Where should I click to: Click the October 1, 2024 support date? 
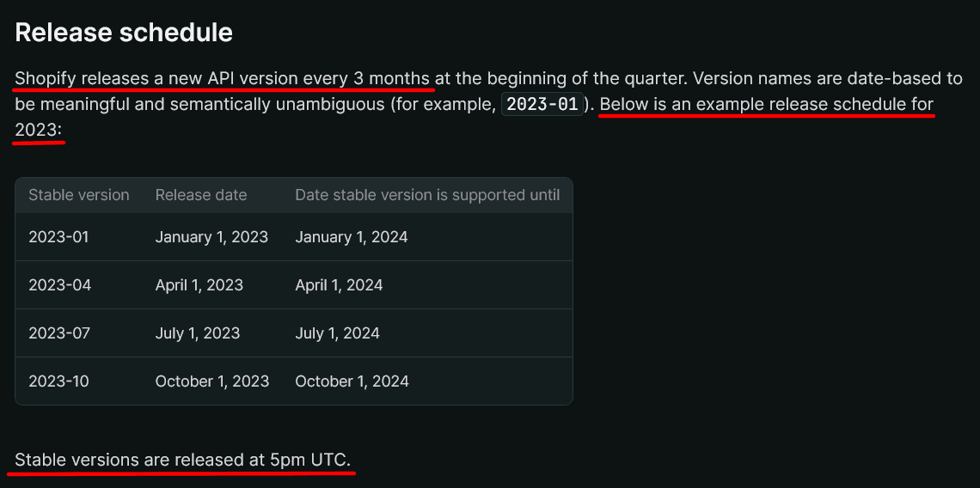coord(352,381)
